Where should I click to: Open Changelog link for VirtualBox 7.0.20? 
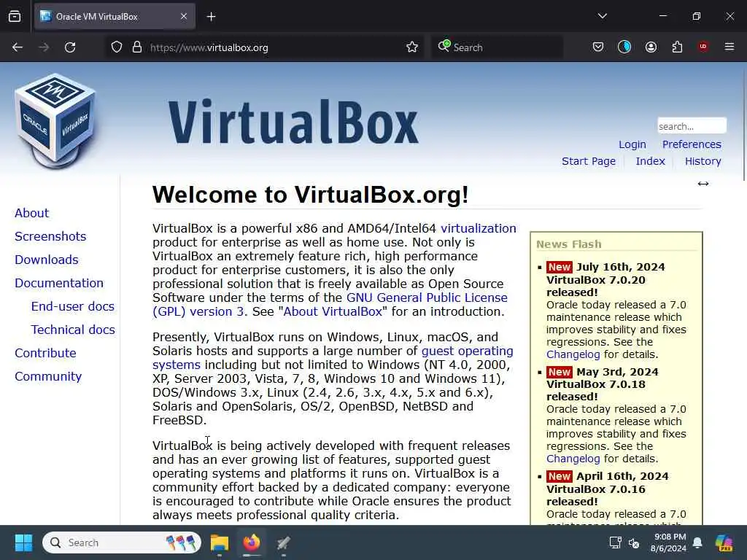coord(573,354)
